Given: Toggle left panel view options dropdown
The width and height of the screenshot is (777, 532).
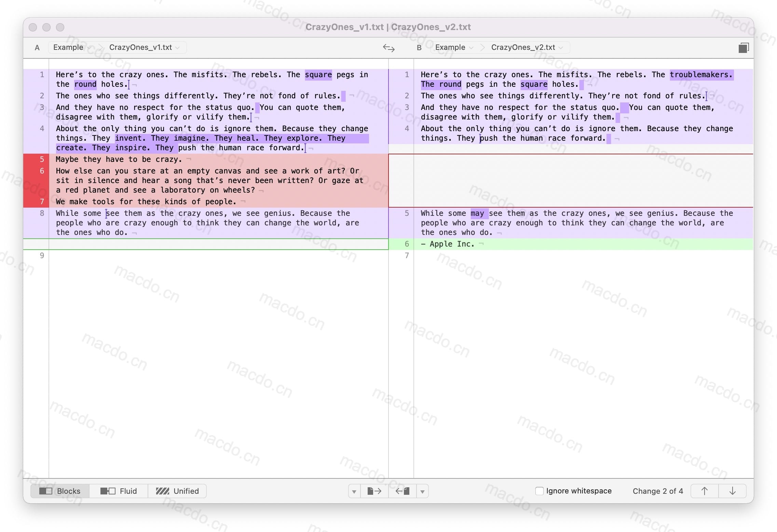Looking at the screenshot, I should tap(353, 491).
